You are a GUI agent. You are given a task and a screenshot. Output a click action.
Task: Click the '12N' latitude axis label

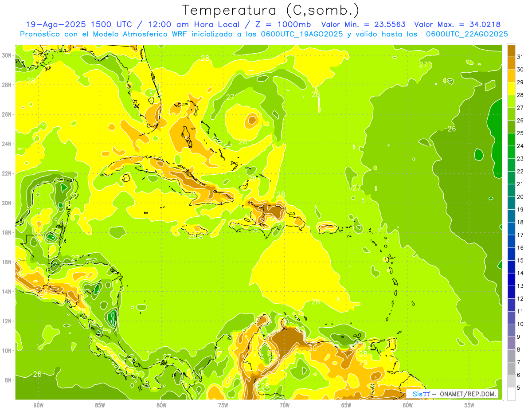(x=7, y=321)
